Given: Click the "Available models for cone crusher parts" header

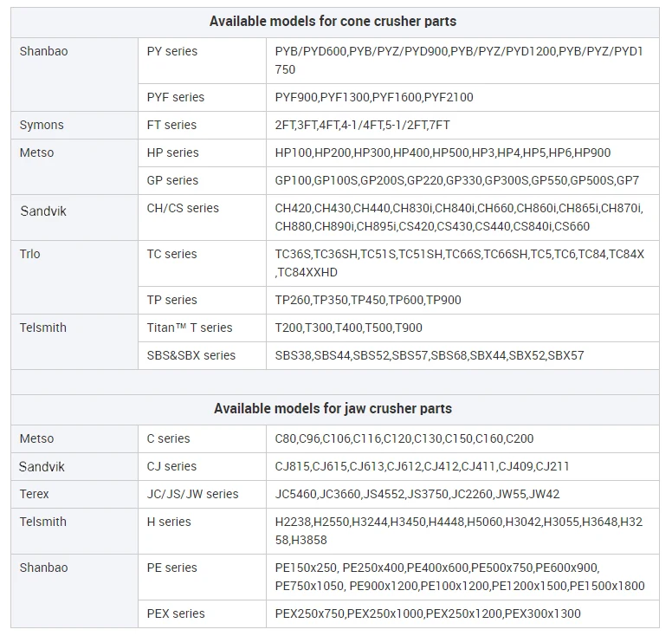Looking at the screenshot, I should pyautogui.click(x=333, y=21).
